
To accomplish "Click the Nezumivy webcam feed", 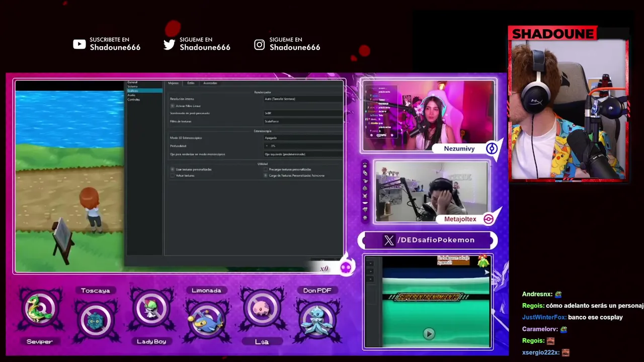I will click(428, 116).
